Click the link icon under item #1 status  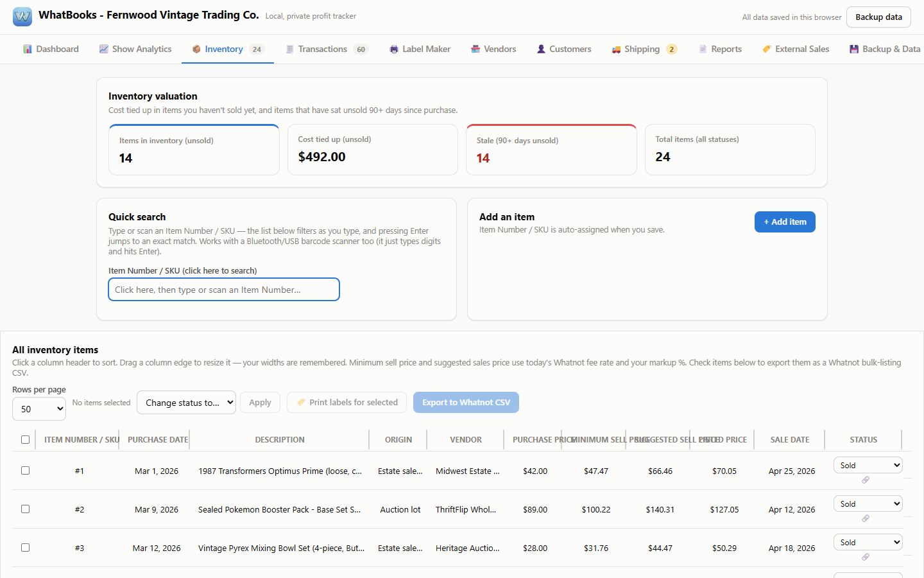tap(866, 480)
